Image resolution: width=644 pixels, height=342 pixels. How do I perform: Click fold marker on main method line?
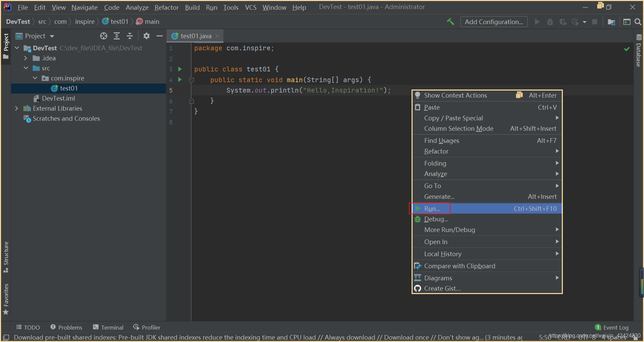(x=192, y=80)
